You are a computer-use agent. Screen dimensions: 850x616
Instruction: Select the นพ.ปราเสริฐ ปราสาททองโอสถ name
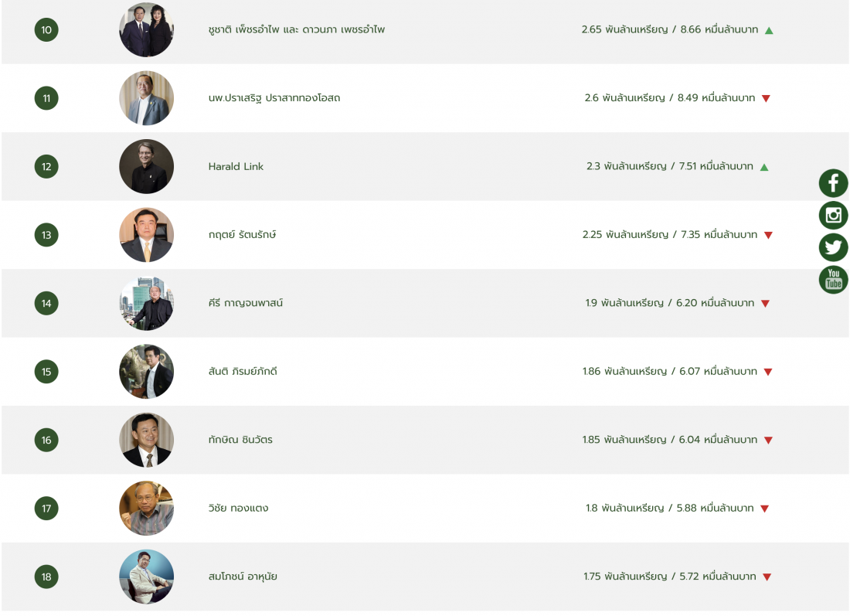[274, 98]
